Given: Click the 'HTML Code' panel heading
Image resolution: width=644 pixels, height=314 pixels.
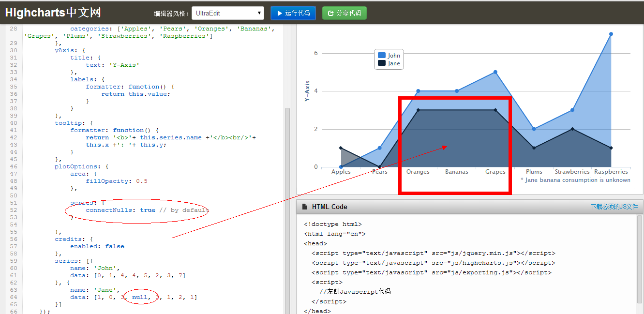Looking at the screenshot, I should (329, 207).
